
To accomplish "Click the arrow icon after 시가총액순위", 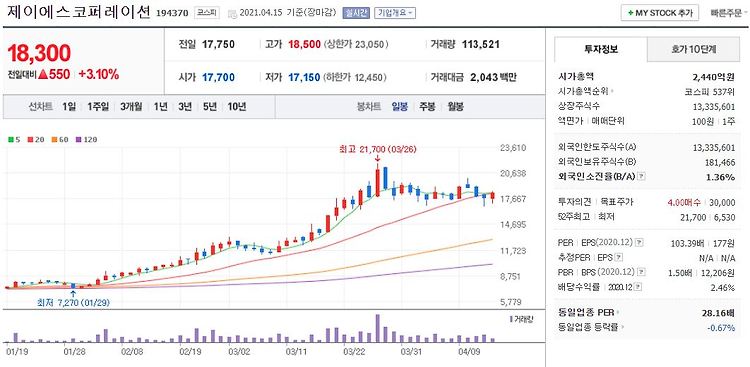I will click(x=613, y=91).
